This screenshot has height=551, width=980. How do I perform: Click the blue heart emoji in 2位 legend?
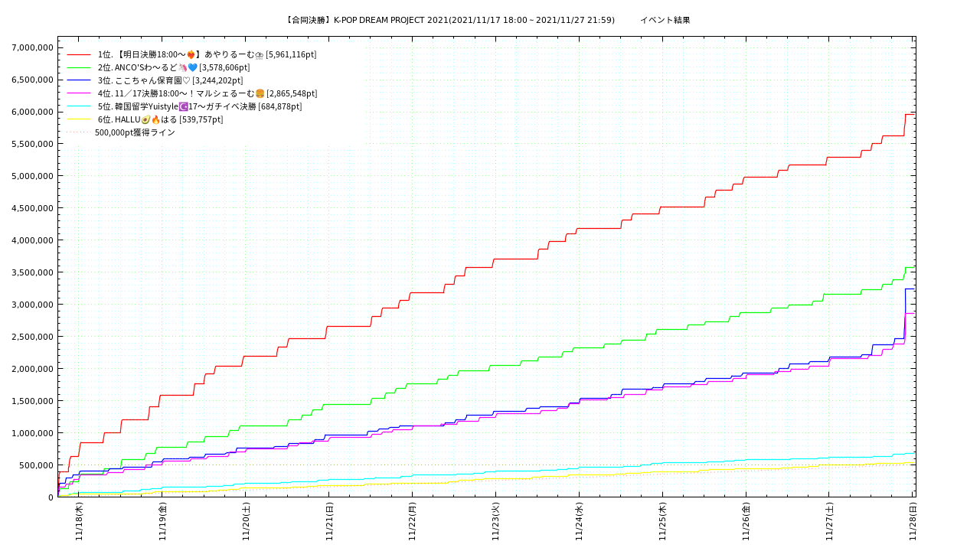pos(192,67)
